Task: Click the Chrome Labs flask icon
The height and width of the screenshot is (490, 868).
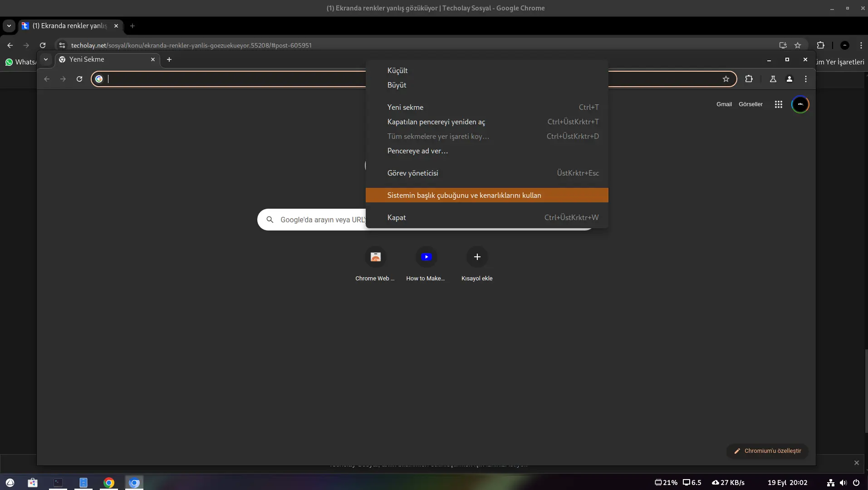Action: tap(773, 79)
